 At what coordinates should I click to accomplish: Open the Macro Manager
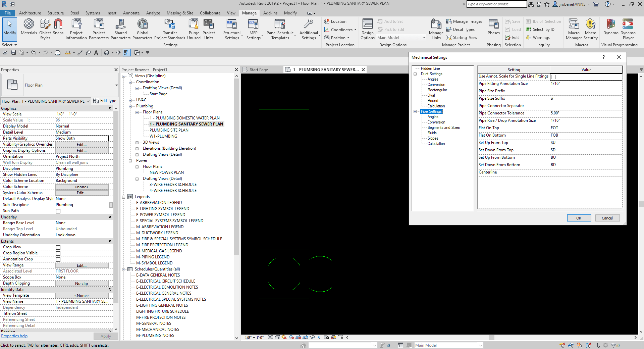pyautogui.click(x=574, y=29)
